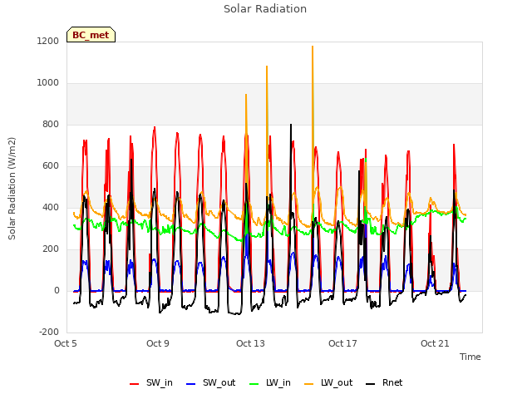Image resolution: width=532 pixels, height=399 pixels.
Task: Click the Oct 17 x-axis tick label
Action: [342, 343]
